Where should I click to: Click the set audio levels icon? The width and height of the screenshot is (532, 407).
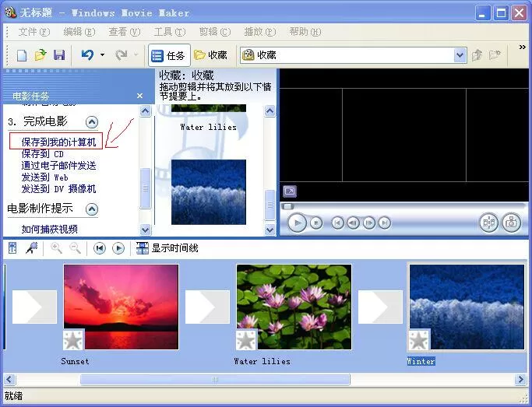12,248
